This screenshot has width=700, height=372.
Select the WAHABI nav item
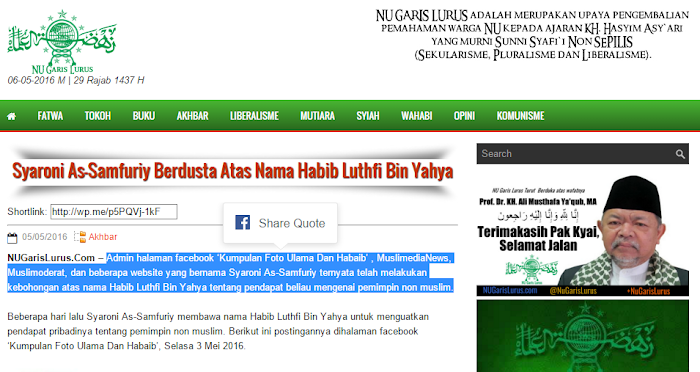(417, 116)
